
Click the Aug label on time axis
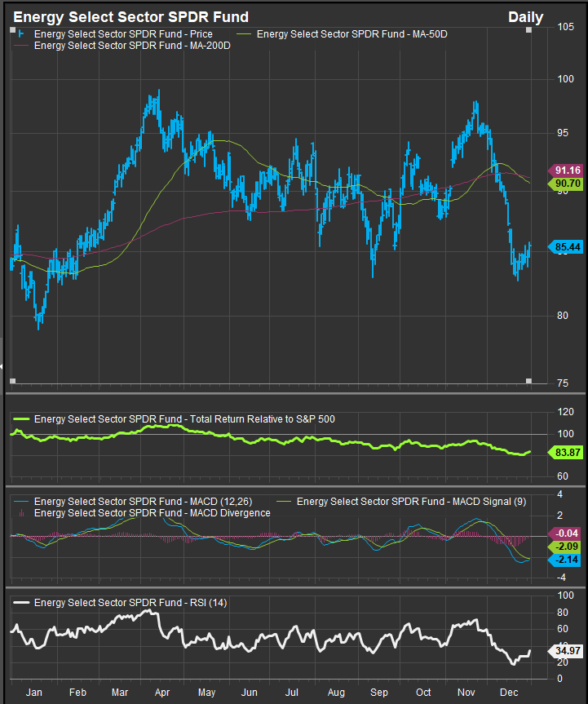pos(336,693)
